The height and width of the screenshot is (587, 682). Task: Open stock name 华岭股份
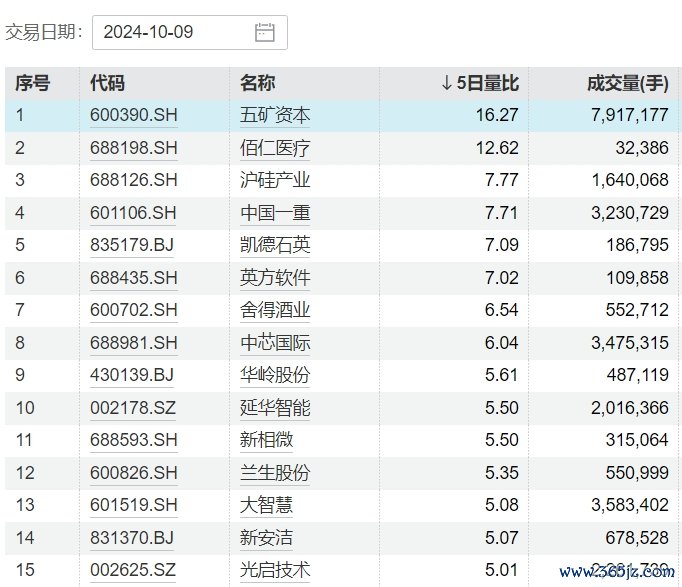275,375
